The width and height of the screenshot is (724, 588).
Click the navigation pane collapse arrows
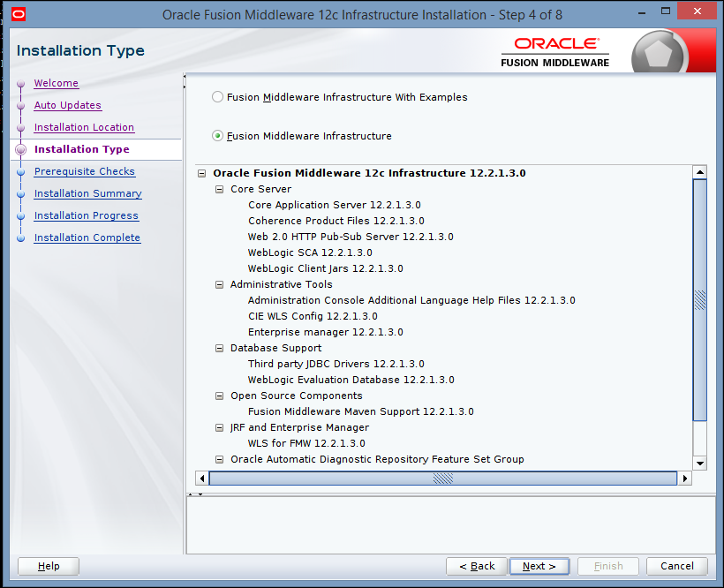click(x=185, y=81)
